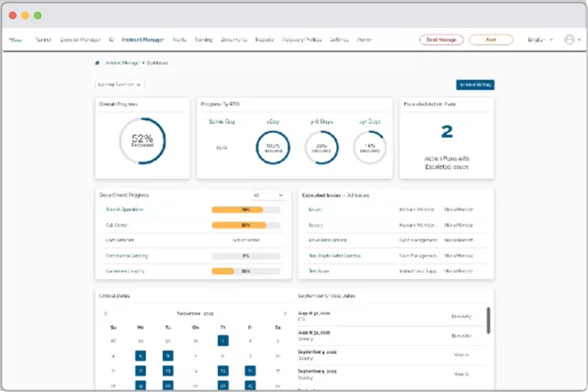Click the Progress by RTO card title
Screen dimensions: 588x392
pyautogui.click(x=220, y=104)
